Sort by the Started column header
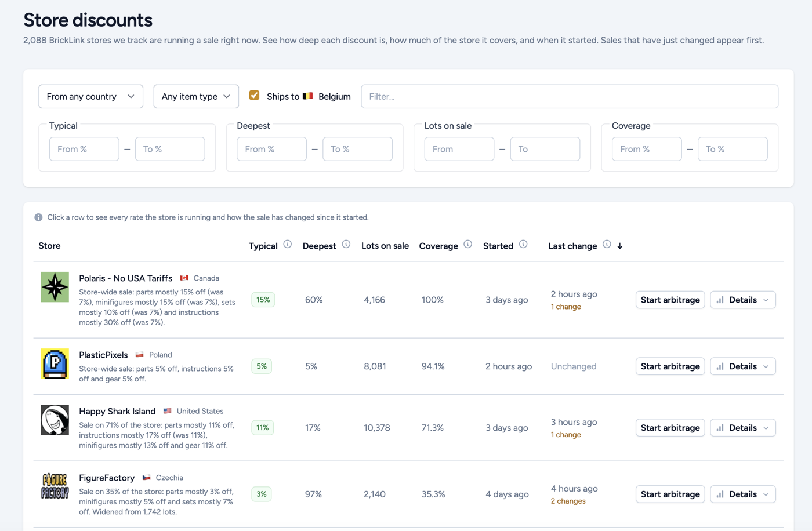Viewport: 812px width, 531px height. coord(498,246)
